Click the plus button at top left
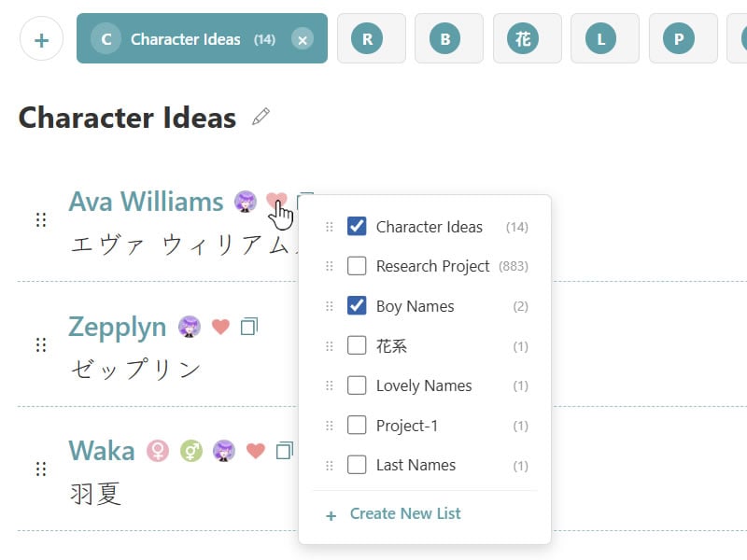Image resolution: width=747 pixels, height=560 pixels. tap(40, 38)
